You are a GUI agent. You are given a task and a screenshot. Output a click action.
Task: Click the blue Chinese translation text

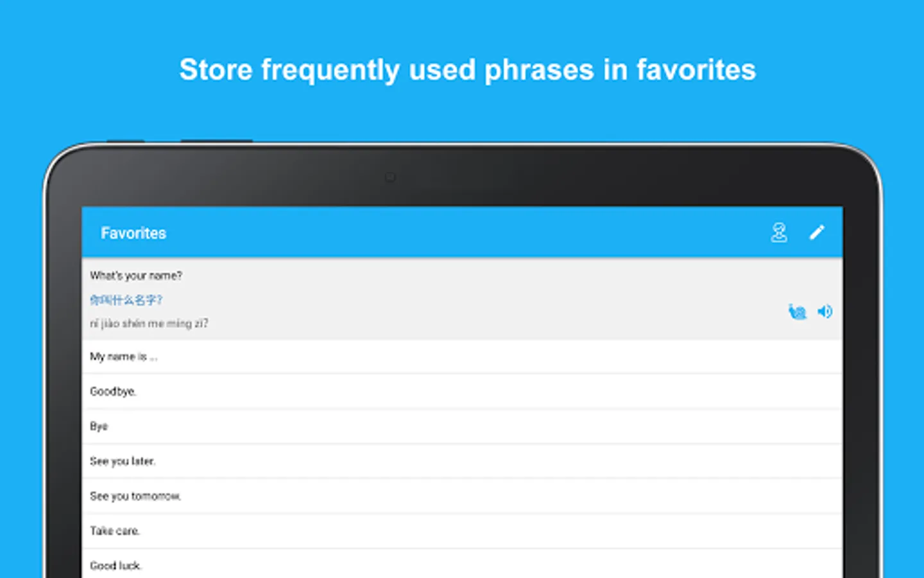[126, 300]
